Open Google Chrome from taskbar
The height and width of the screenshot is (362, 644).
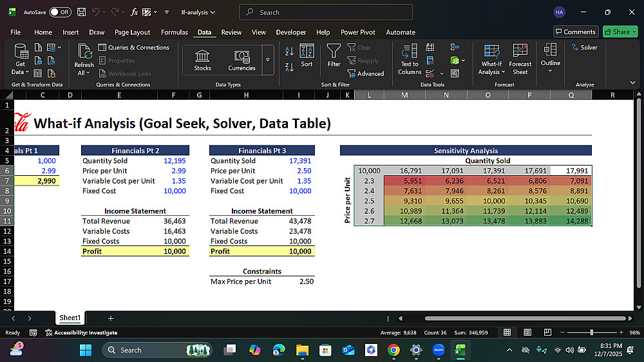[393, 350]
